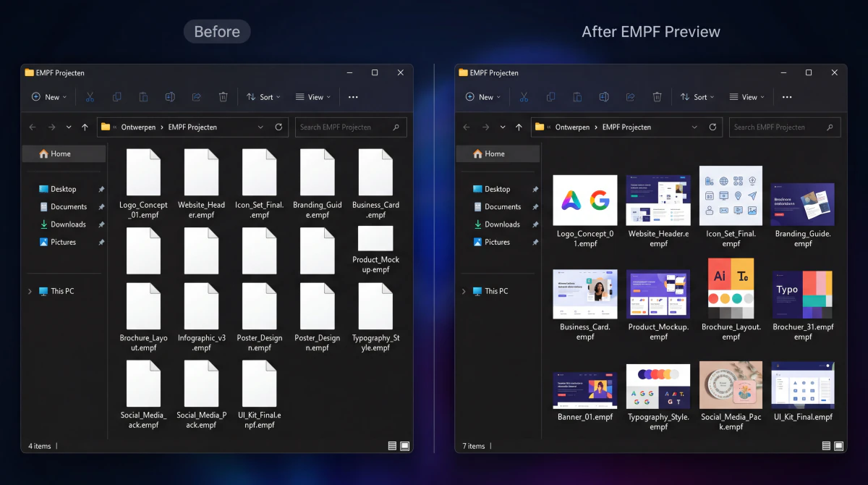Go back using the arrow in Before window
Image resolution: width=868 pixels, height=485 pixels.
click(33, 127)
